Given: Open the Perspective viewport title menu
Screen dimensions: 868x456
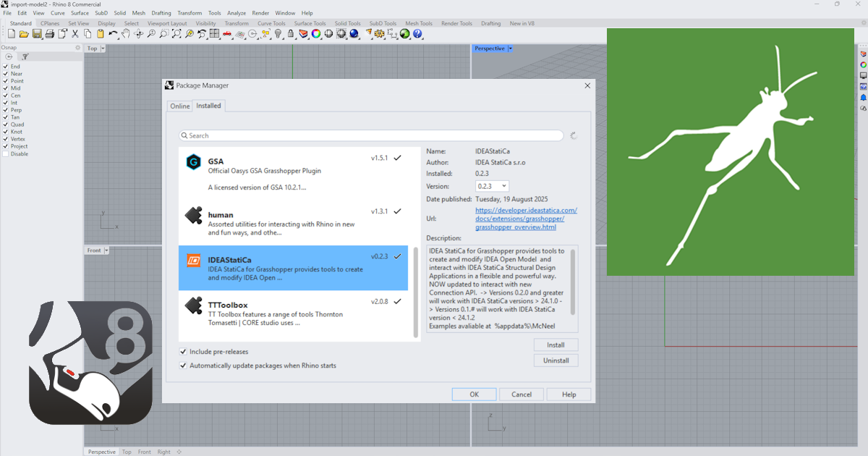Looking at the screenshot, I should tap(492, 48).
